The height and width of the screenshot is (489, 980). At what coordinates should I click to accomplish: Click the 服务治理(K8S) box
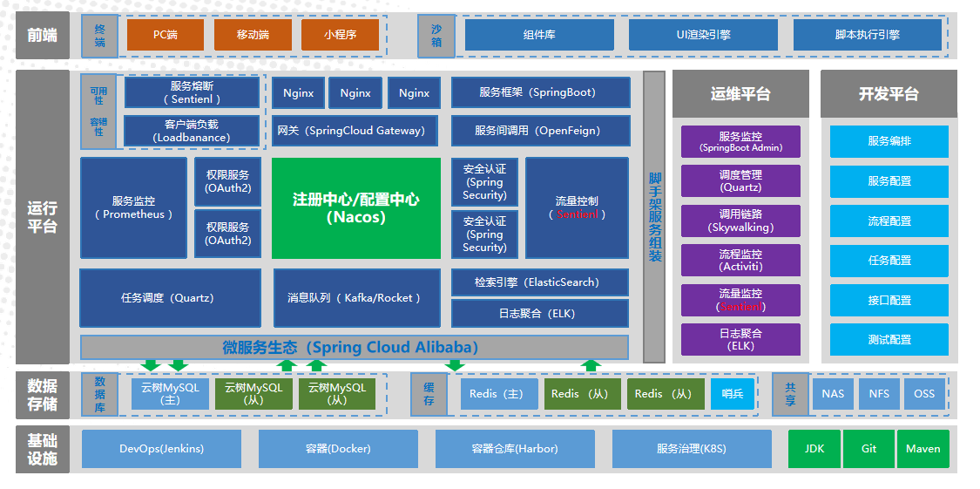[692, 449]
